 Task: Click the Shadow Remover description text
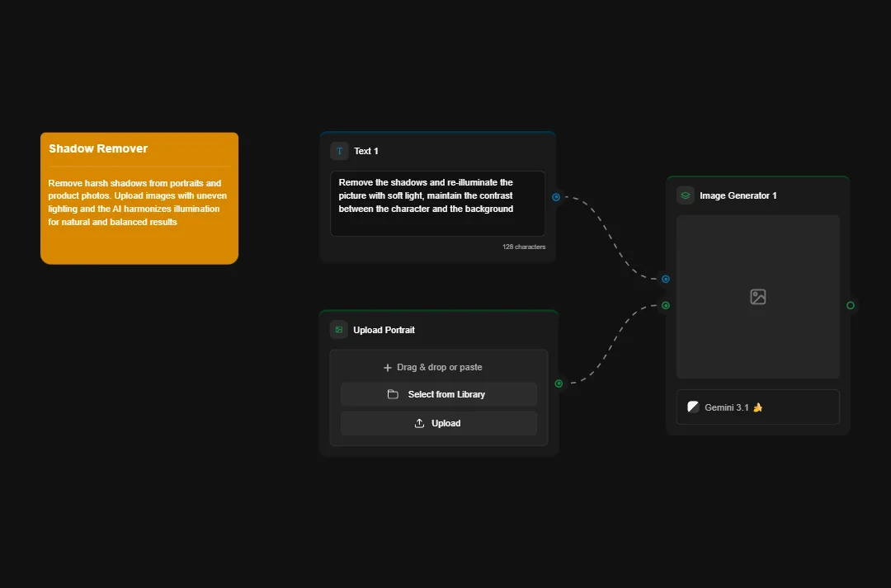click(139, 203)
